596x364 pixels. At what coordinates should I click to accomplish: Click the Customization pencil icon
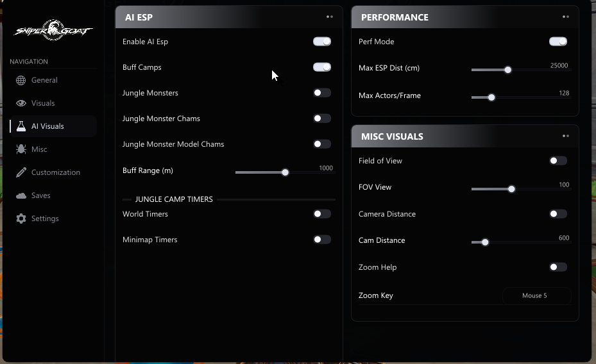coord(21,172)
